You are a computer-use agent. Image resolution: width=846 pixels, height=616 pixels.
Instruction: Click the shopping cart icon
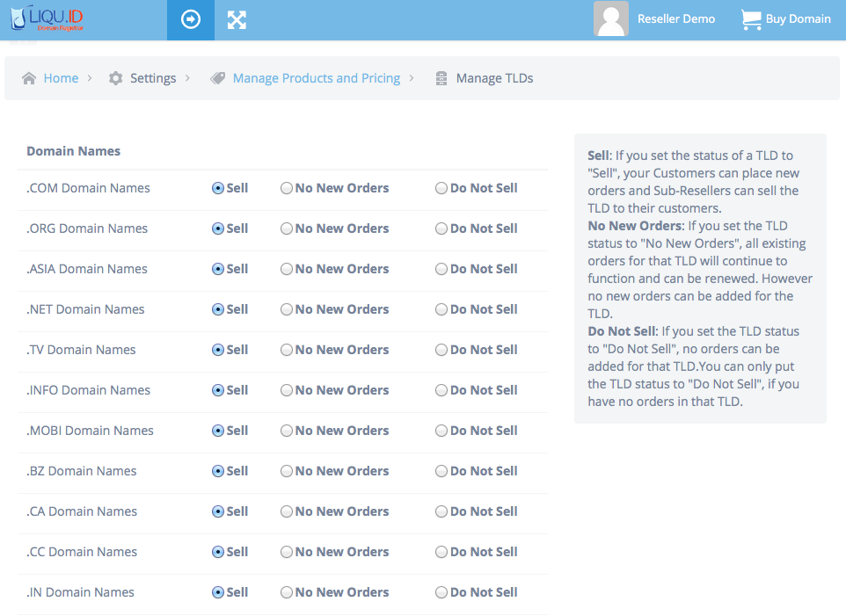pos(750,19)
